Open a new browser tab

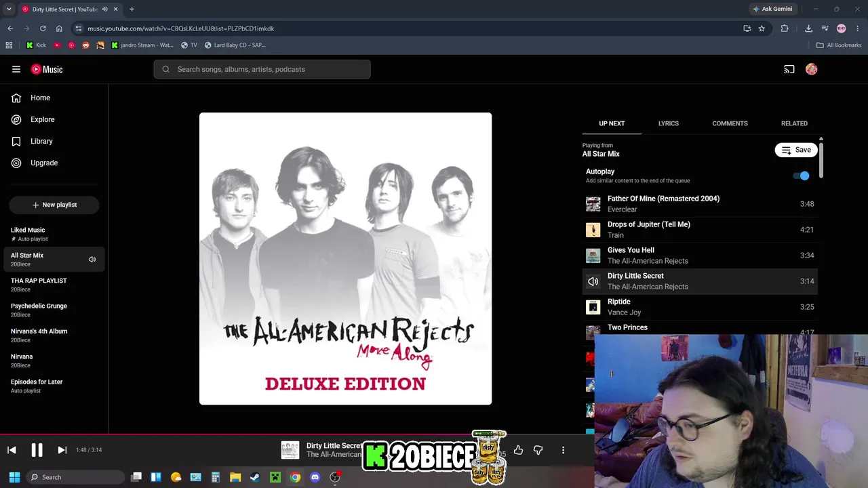pos(132,9)
